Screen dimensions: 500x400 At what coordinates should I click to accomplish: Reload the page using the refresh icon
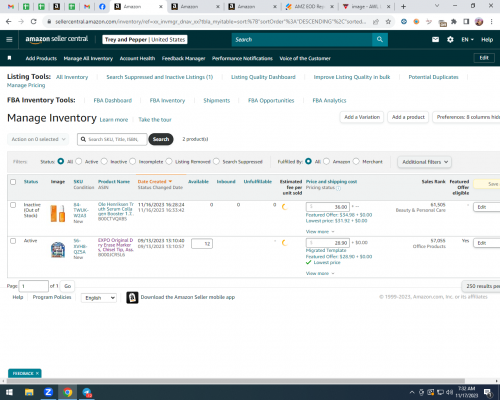click(x=33, y=22)
